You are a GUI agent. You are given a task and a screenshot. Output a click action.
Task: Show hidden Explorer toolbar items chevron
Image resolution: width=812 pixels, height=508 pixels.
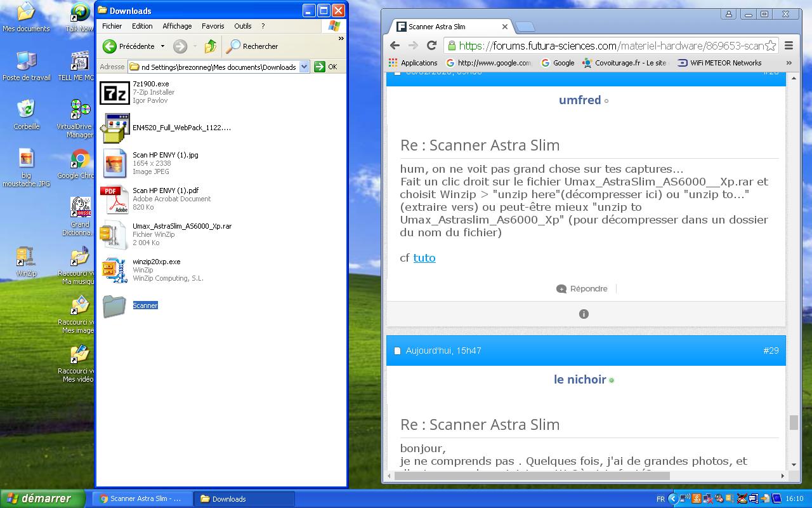pyautogui.click(x=341, y=39)
